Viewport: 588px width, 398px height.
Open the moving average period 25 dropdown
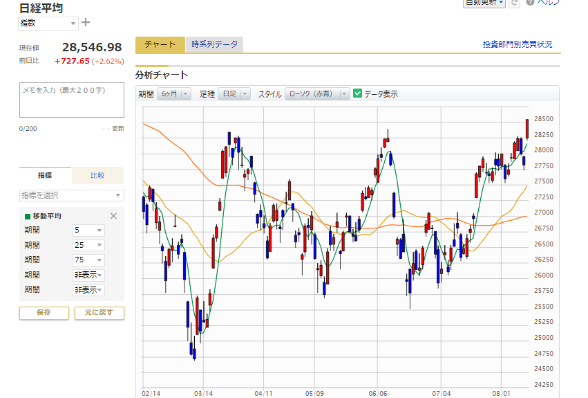pyautogui.click(x=88, y=245)
